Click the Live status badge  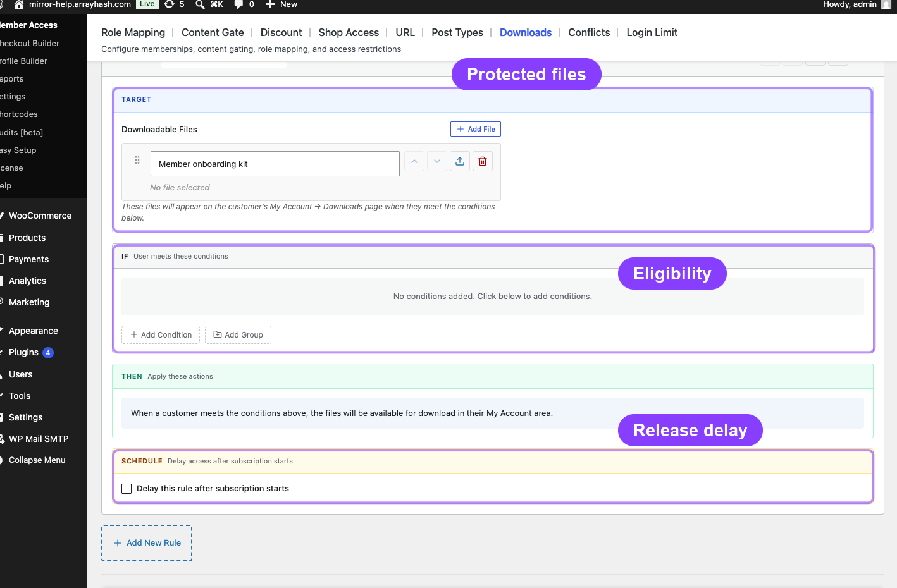click(x=147, y=4)
